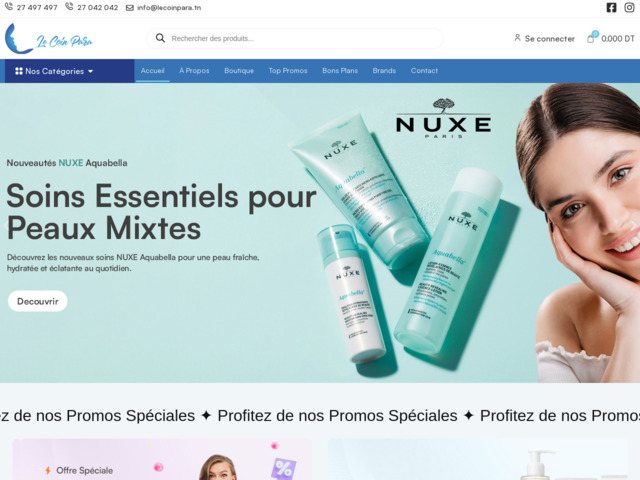Click the first phone handset icon
The height and width of the screenshot is (480, 640).
tap(9, 7)
